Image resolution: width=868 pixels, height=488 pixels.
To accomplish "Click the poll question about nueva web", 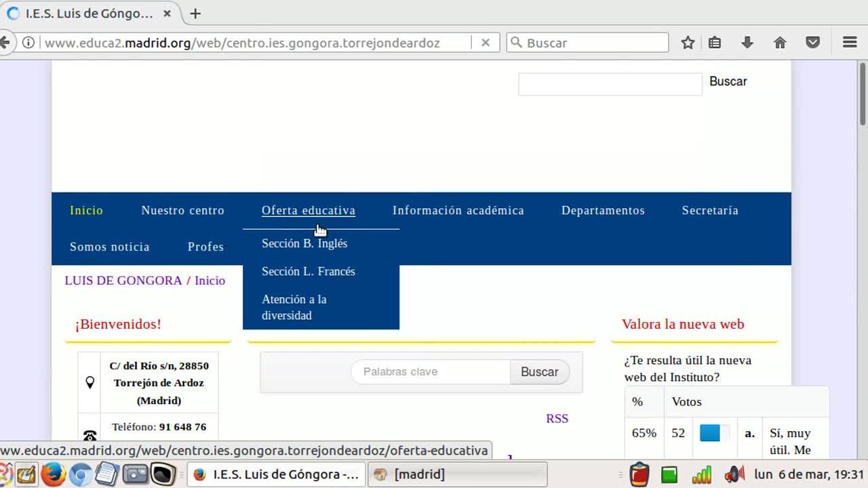I will 688,369.
